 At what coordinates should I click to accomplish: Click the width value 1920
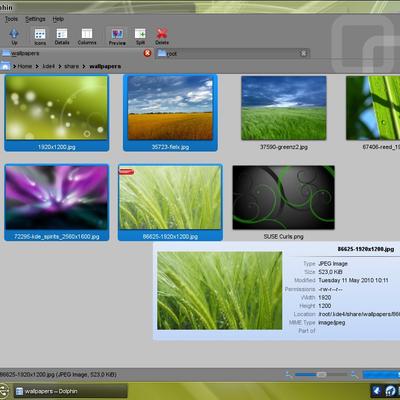325,297
